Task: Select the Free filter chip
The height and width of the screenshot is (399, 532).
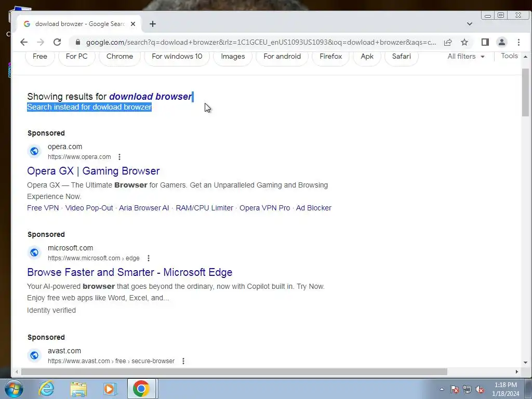Action: 39,57
